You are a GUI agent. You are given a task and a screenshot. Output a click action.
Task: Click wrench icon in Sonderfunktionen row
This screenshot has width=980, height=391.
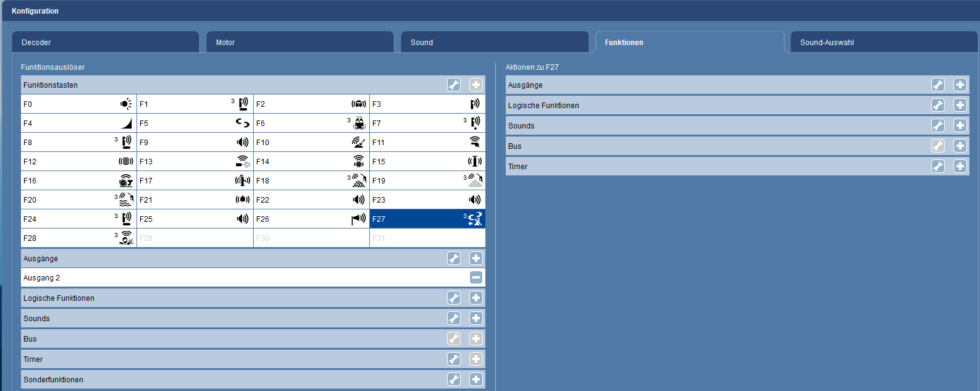(454, 380)
